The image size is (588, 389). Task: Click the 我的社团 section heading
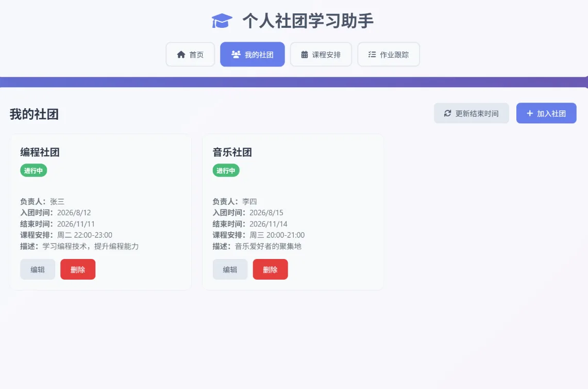[34, 114]
